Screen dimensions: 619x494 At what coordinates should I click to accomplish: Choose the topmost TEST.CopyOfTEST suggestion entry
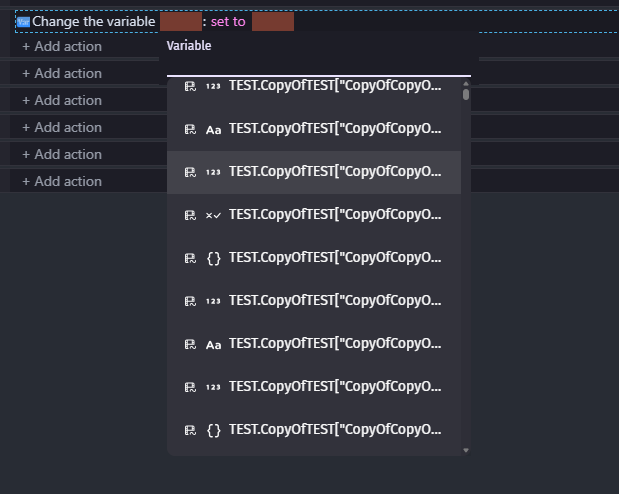pos(314,86)
